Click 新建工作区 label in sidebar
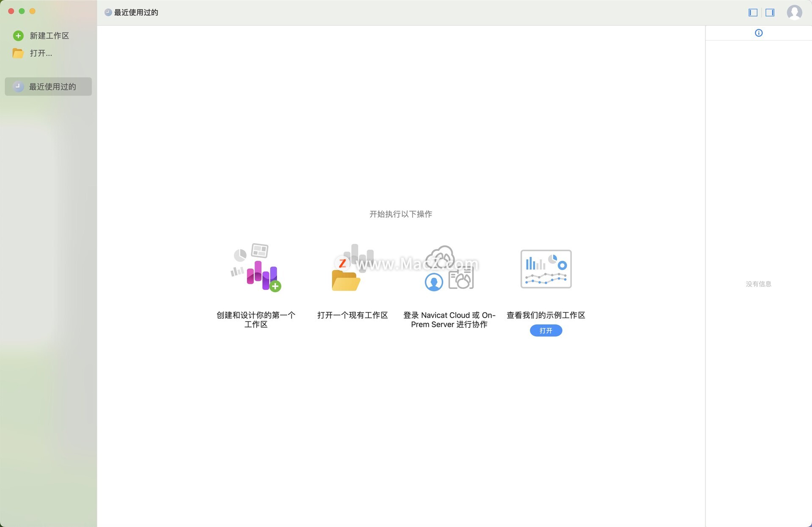 click(49, 36)
